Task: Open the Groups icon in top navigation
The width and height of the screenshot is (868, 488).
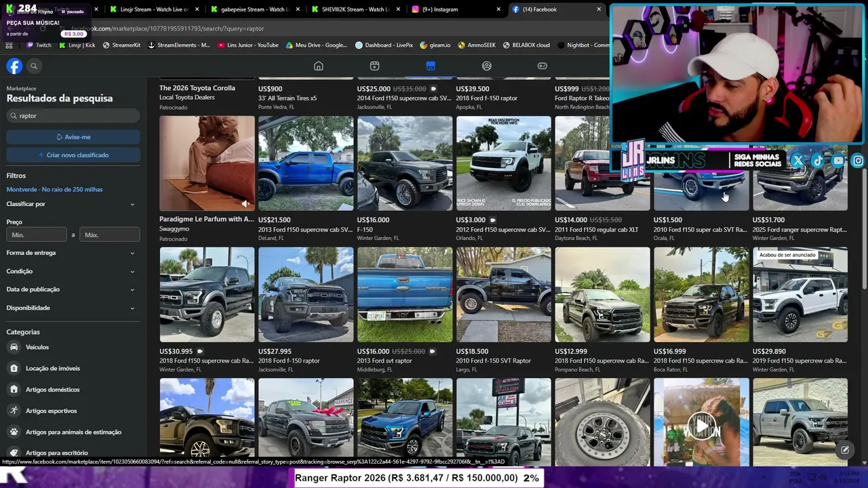Action: click(x=486, y=66)
